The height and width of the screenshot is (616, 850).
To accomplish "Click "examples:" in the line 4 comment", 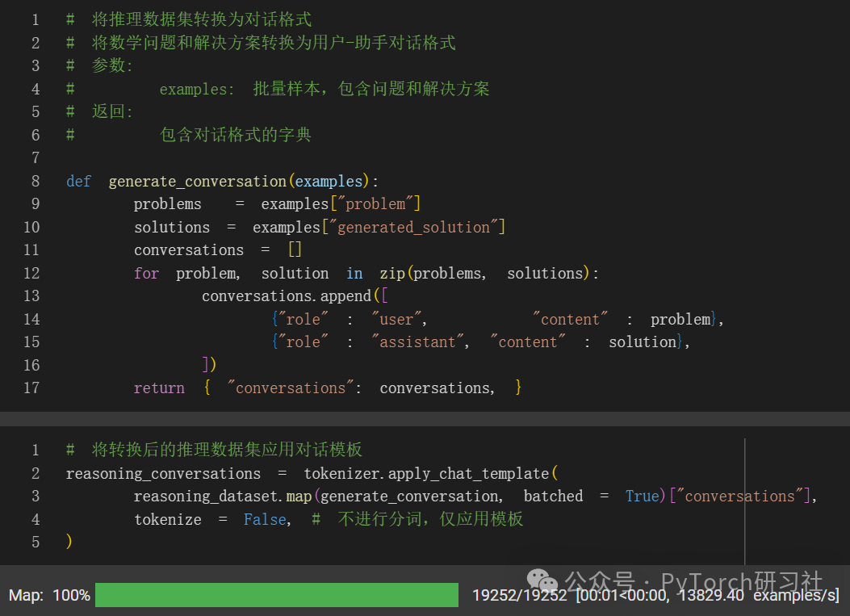I will pos(196,89).
